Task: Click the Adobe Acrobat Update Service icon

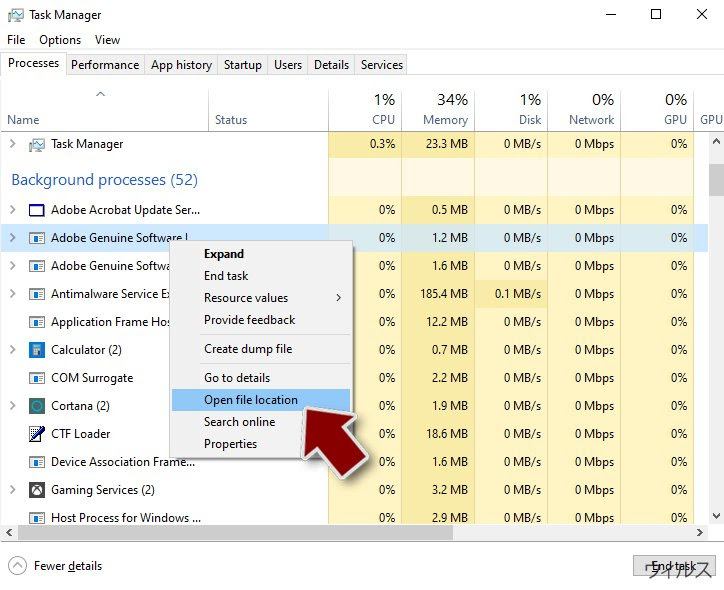Action: coord(36,210)
